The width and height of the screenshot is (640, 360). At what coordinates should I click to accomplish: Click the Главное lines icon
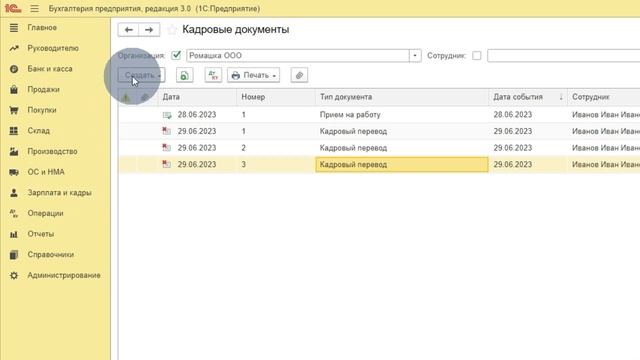click(x=14, y=27)
